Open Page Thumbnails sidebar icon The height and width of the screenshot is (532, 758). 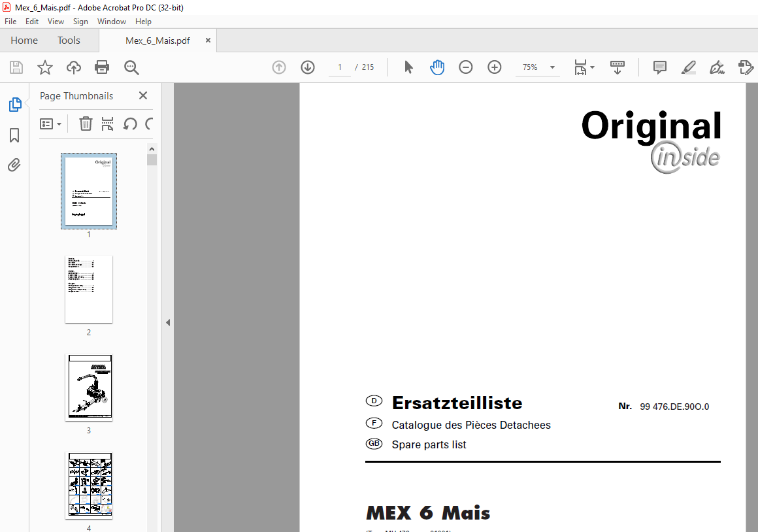tap(15, 105)
